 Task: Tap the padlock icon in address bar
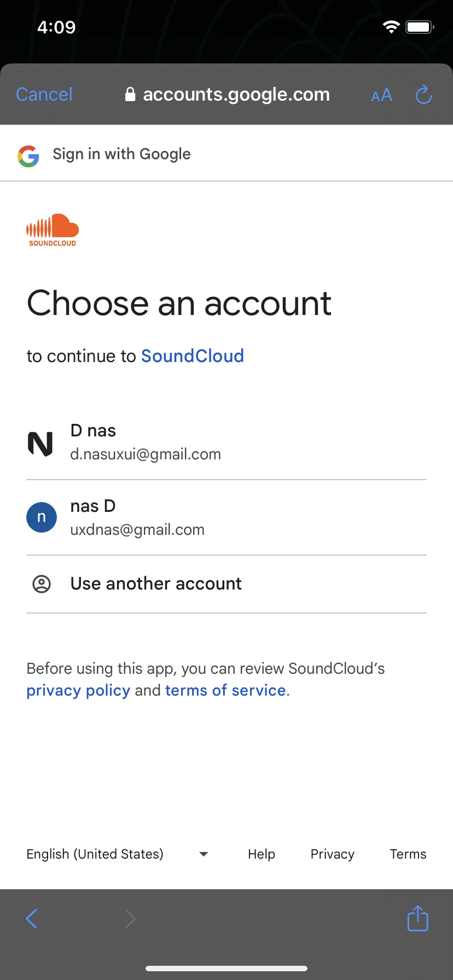(x=130, y=95)
